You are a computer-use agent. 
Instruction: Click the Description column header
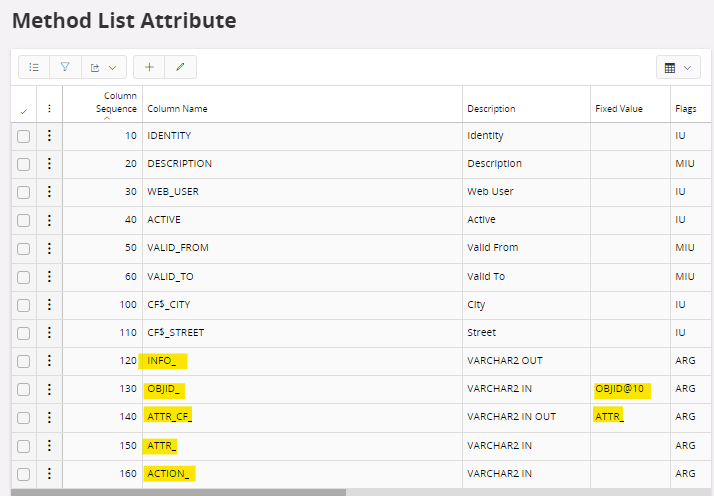click(491, 109)
